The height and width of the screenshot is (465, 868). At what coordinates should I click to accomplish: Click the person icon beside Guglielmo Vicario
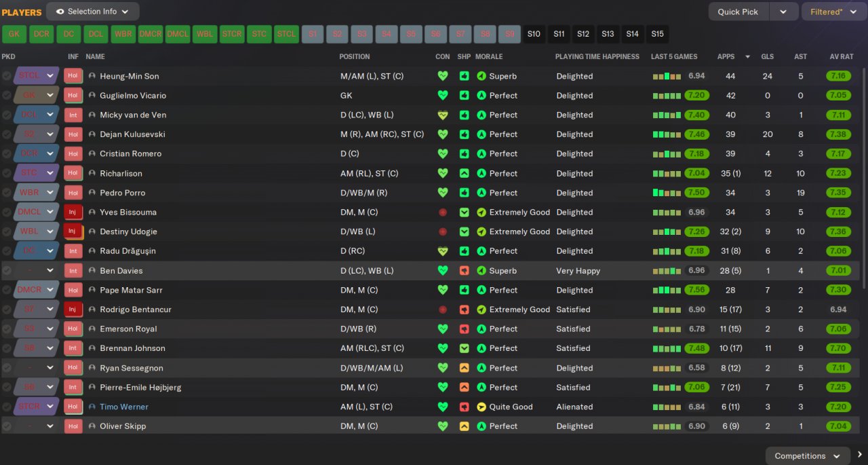tap(92, 95)
